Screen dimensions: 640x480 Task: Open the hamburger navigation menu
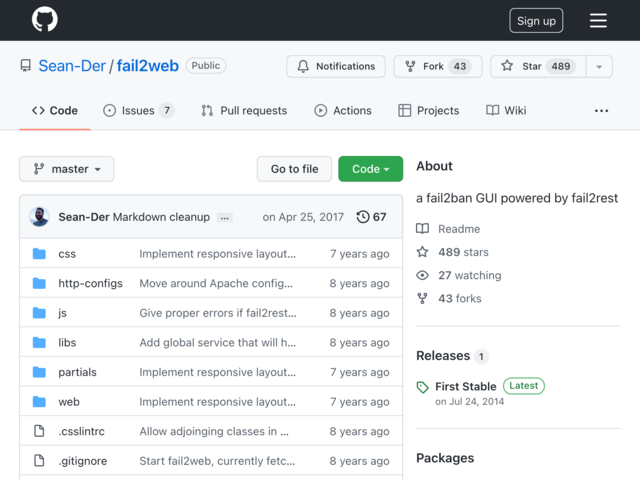click(x=598, y=20)
